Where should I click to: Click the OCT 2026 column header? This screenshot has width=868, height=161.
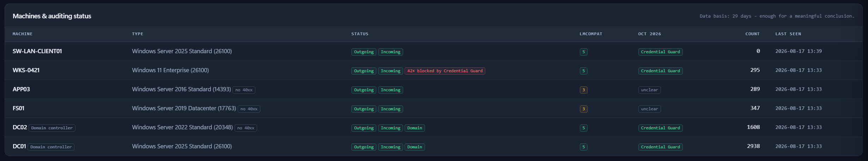[649, 34]
